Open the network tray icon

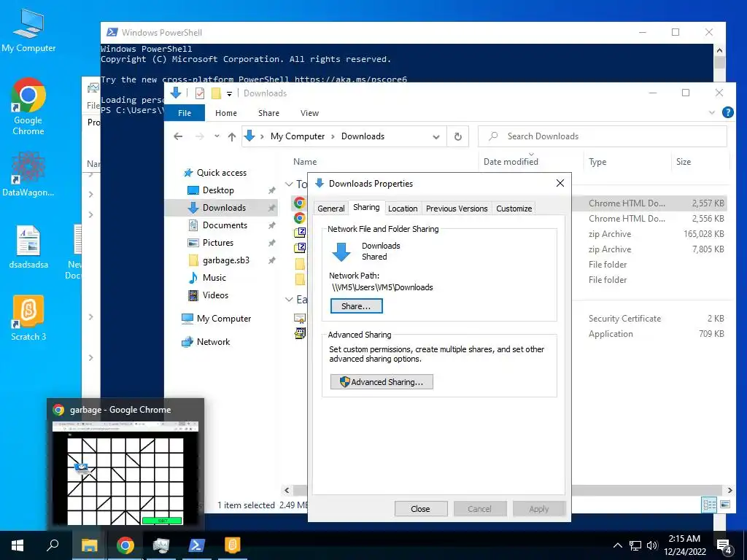tap(635, 545)
